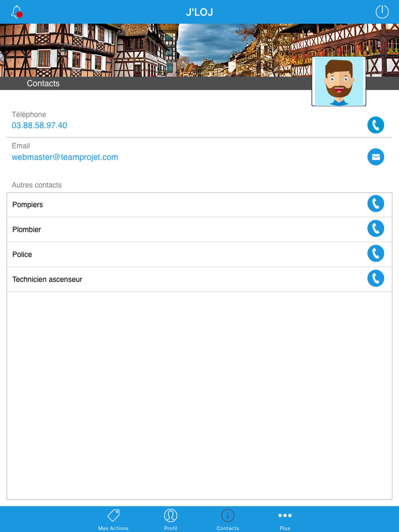Call Technicien ascenseur via phone icon
Screen dimensions: 399x532
(x=375, y=278)
